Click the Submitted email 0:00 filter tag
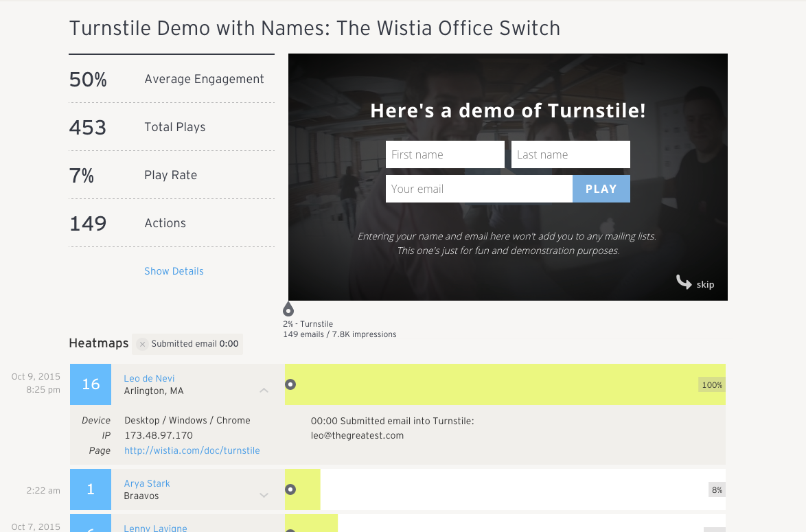Screen dimensions: 806x532 (187, 344)
